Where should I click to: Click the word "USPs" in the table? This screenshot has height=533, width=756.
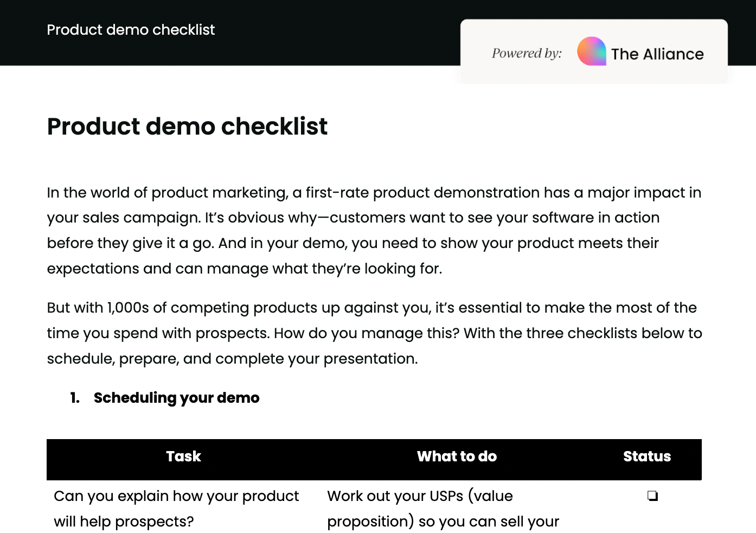pyautogui.click(x=446, y=496)
